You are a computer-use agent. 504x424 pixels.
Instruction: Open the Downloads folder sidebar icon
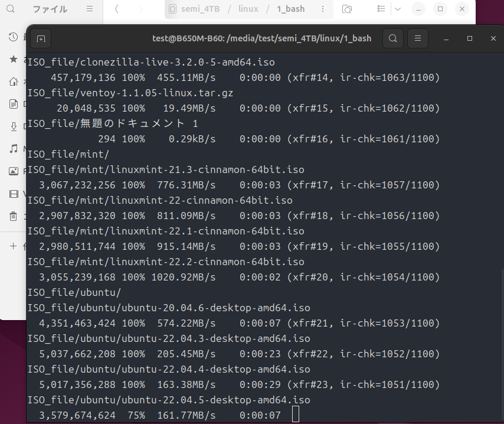click(x=14, y=126)
